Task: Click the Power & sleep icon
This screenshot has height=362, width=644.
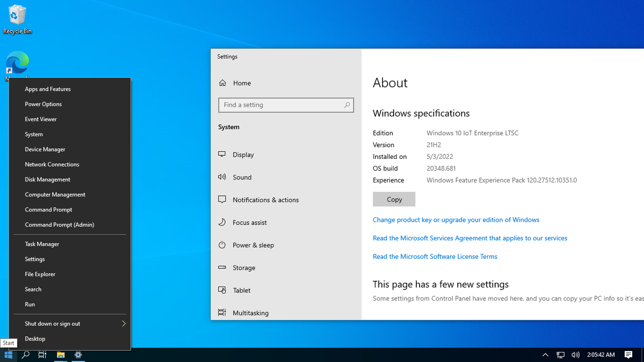Action: (x=222, y=245)
